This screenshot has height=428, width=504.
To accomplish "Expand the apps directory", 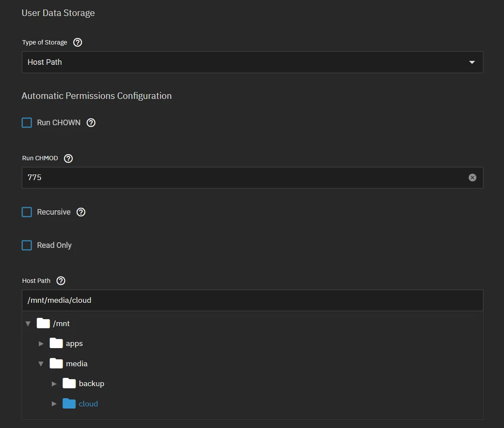I will 41,343.
